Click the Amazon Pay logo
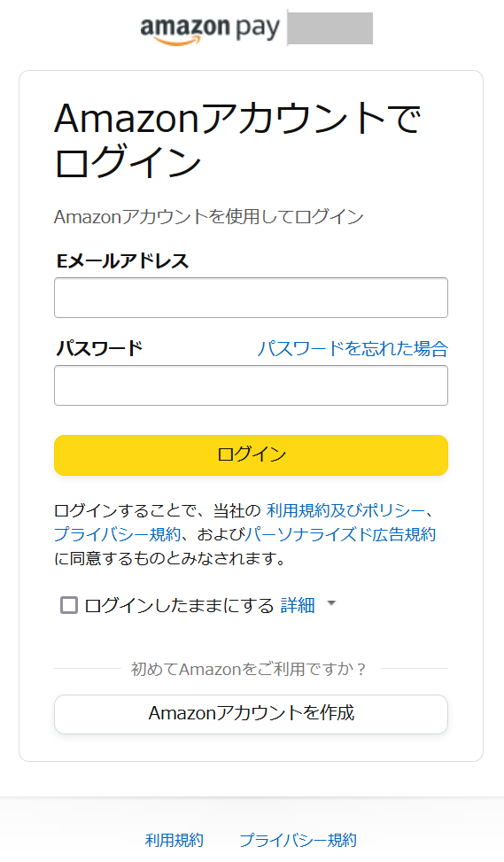The width and height of the screenshot is (504, 862). [x=210, y=29]
